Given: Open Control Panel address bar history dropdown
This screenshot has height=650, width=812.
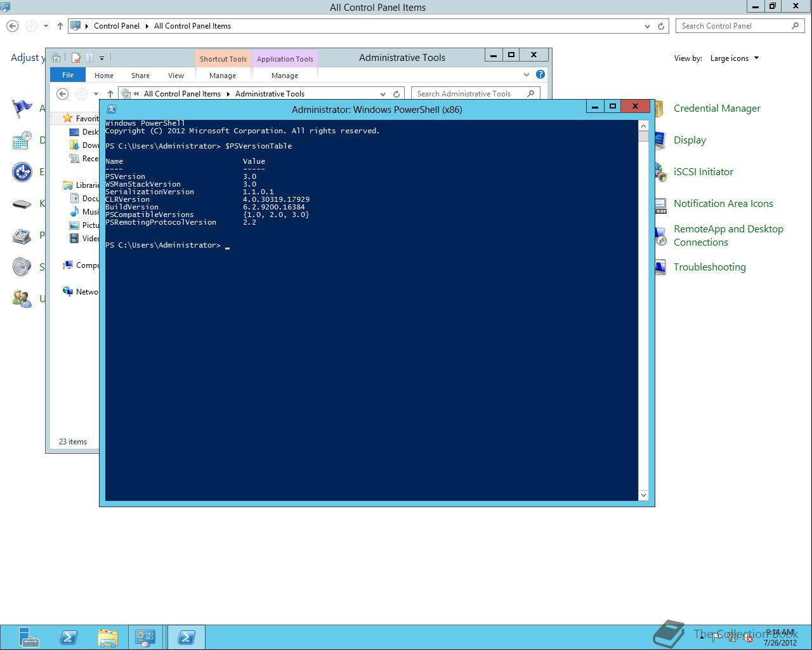Looking at the screenshot, I should pos(647,26).
